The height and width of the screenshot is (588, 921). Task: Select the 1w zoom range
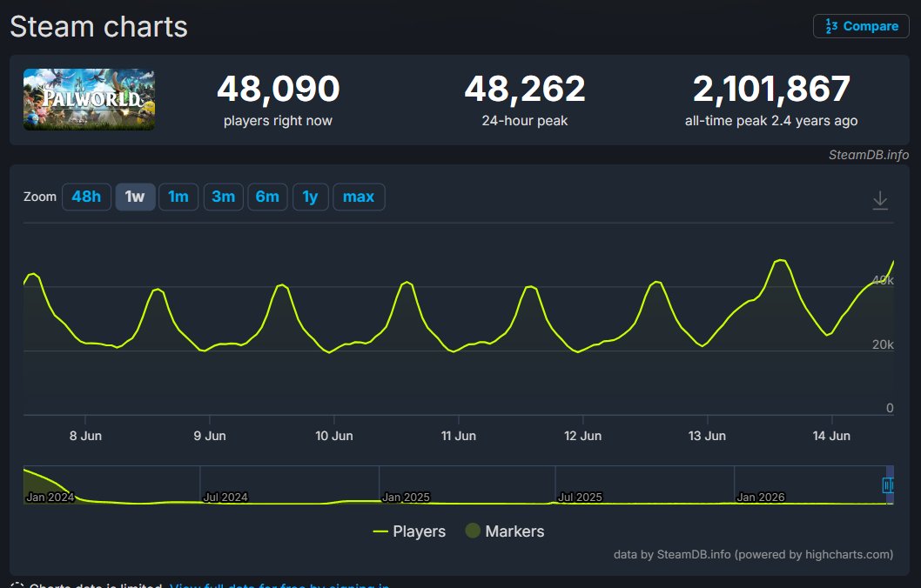point(135,197)
